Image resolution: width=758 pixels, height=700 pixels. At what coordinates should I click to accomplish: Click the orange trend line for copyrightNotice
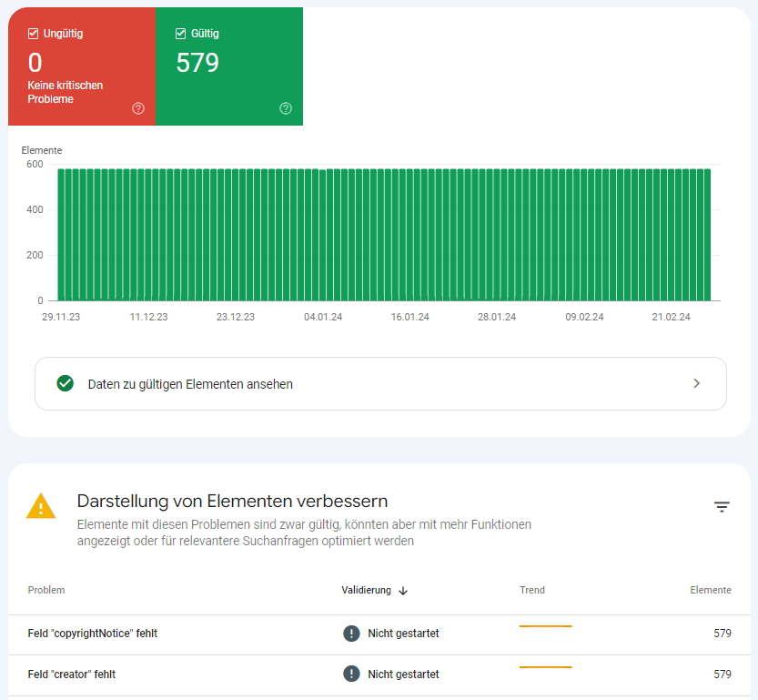tap(545, 626)
